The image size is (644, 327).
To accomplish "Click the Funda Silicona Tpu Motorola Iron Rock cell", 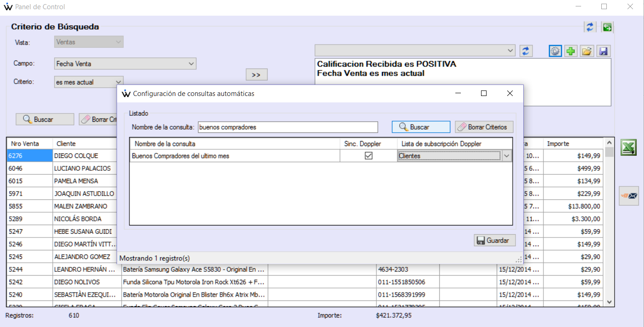I will 195,282.
